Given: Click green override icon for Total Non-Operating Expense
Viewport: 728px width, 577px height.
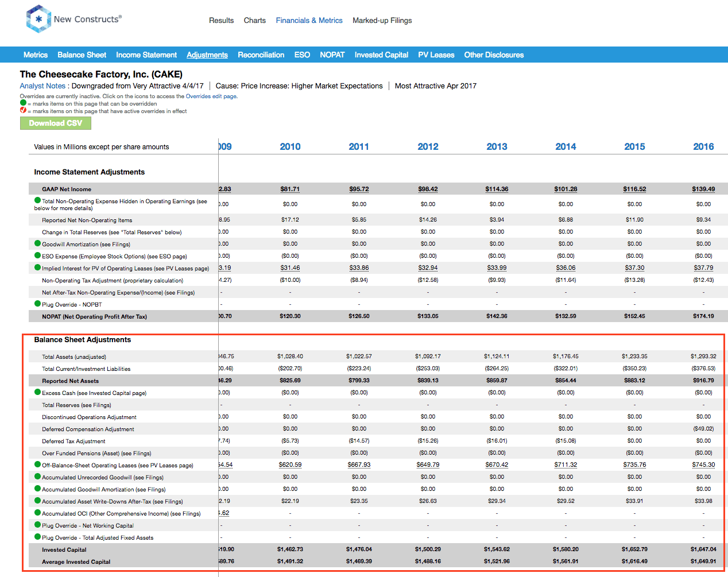Looking at the screenshot, I should click(x=37, y=200).
